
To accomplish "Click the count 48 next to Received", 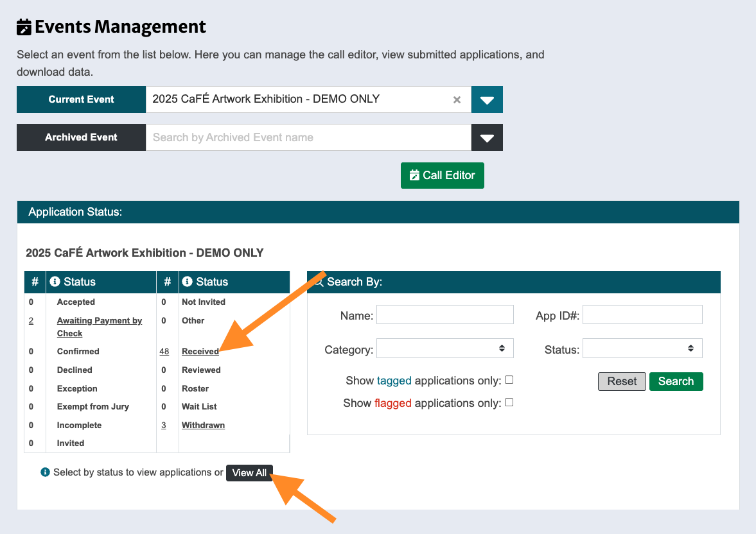I will point(164,351).
